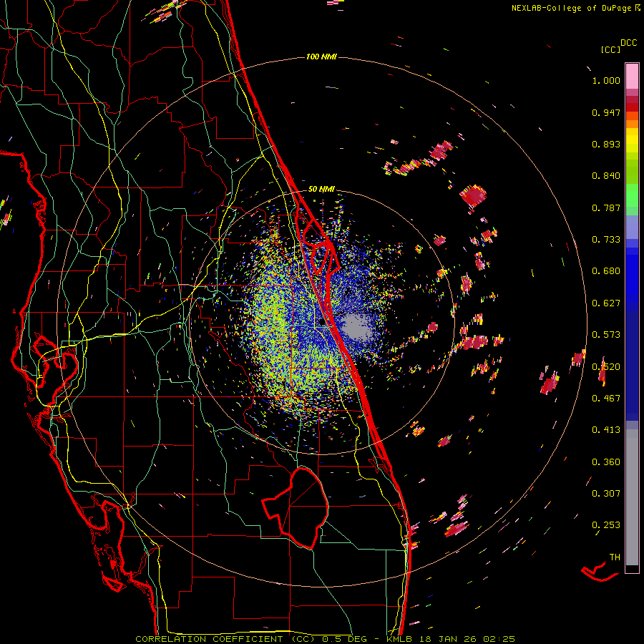Click the gray echo blob east of radar site
Image resolution: width=644 pixels, height=644 pixels.
[x=356, y=327]
